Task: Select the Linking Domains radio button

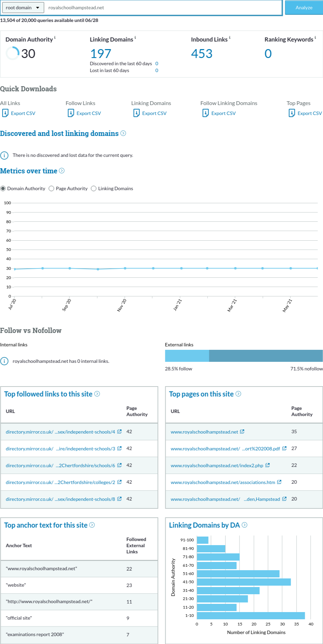Action: (93, 188)
